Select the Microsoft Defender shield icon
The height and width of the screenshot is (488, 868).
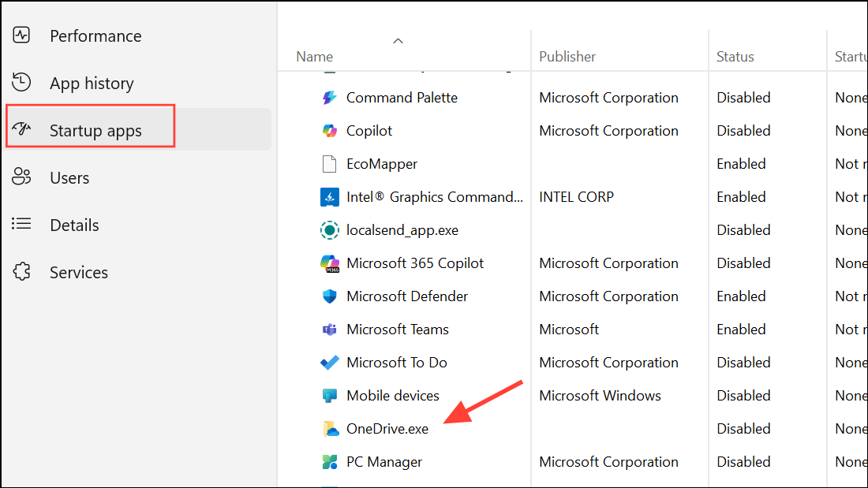330,296
